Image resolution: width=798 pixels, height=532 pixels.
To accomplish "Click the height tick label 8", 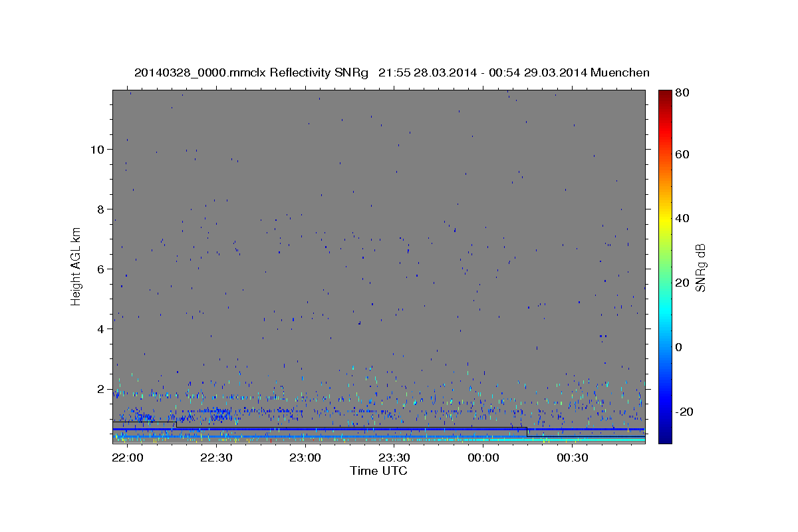I will click(x=102, y=209).
